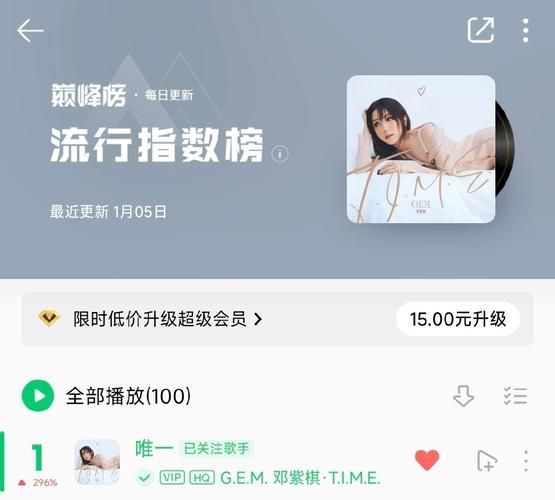The width and height of the screenshot is (555, 500).
Task: Show chart info next to 流行指数榜
Action: (x=280, y=154)
